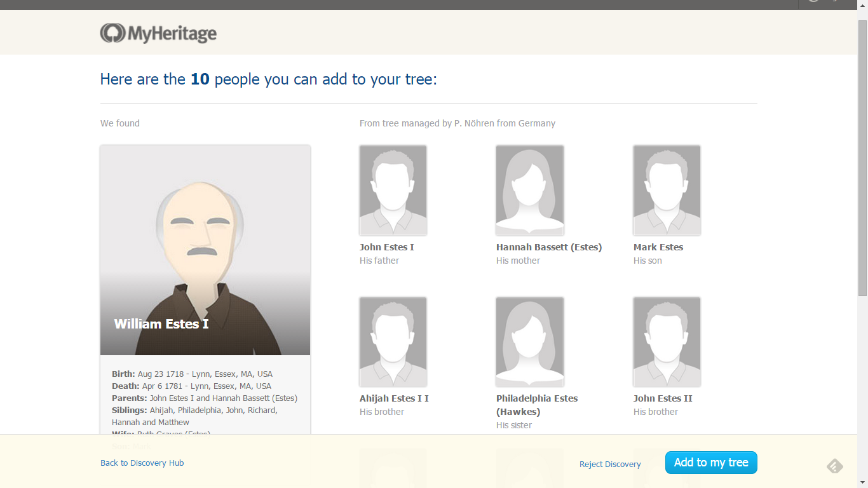The image size is (868, 488).
Task: Open the Feedly icon at bottom right
Action: point(835,466)
